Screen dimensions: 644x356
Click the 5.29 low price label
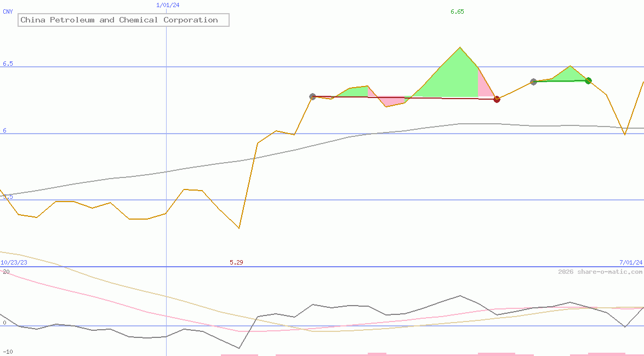pos(236,262)
